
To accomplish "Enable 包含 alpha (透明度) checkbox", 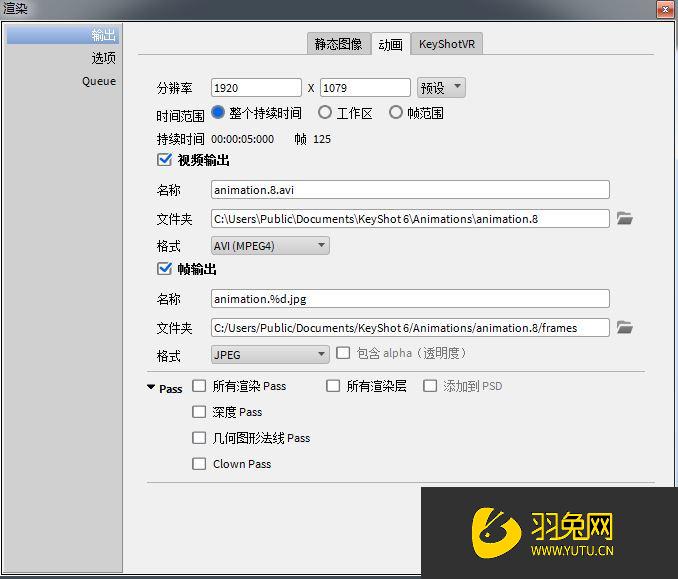I will pos(343,353).
